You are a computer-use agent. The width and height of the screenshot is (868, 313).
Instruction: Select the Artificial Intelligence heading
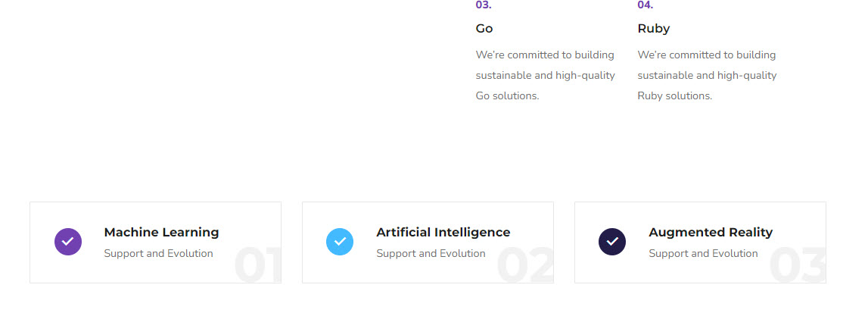click(443, 233)
